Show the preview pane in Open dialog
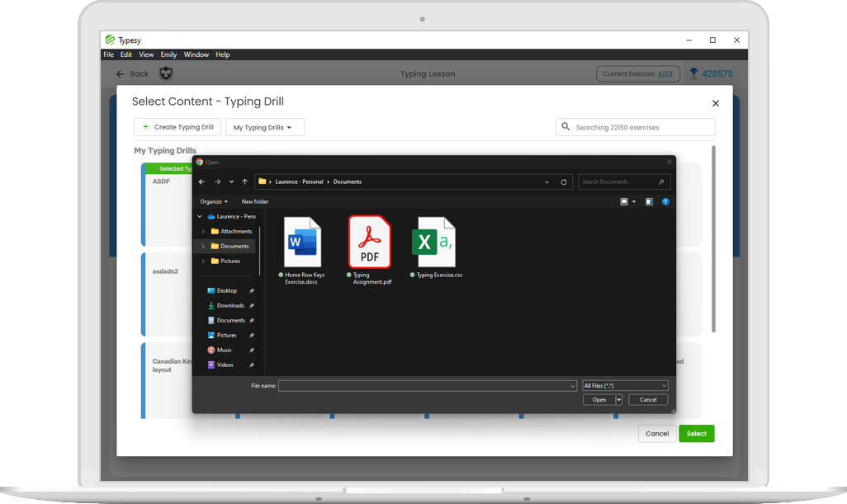The height and width of the screenshot is (504, 847). pyautogui.click(x=650, y=202)
